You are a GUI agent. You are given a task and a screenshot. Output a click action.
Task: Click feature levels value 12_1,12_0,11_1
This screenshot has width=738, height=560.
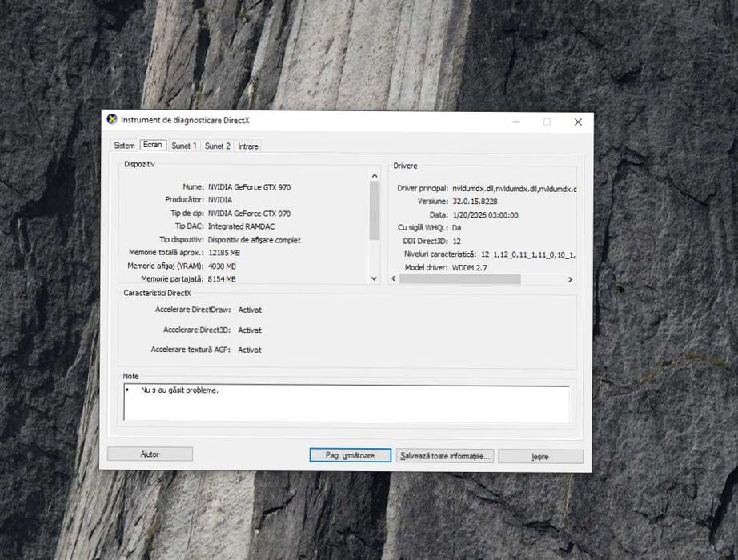528,254
